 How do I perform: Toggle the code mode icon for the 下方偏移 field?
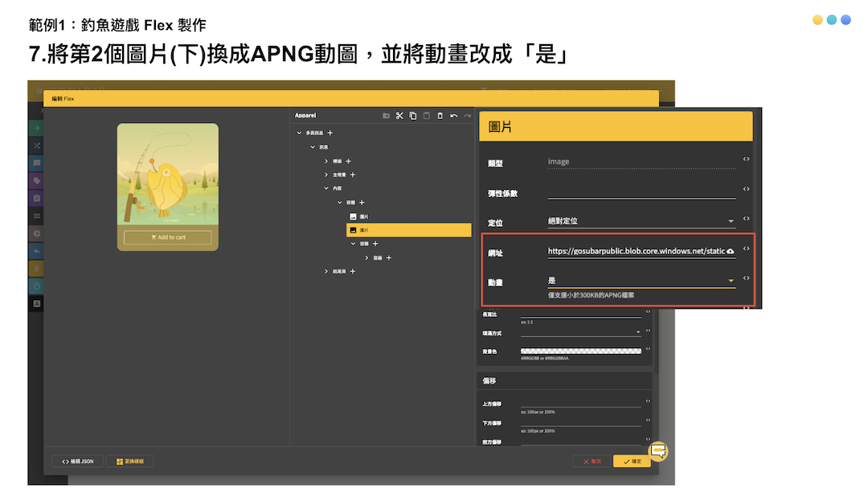[x=649, y=421]
